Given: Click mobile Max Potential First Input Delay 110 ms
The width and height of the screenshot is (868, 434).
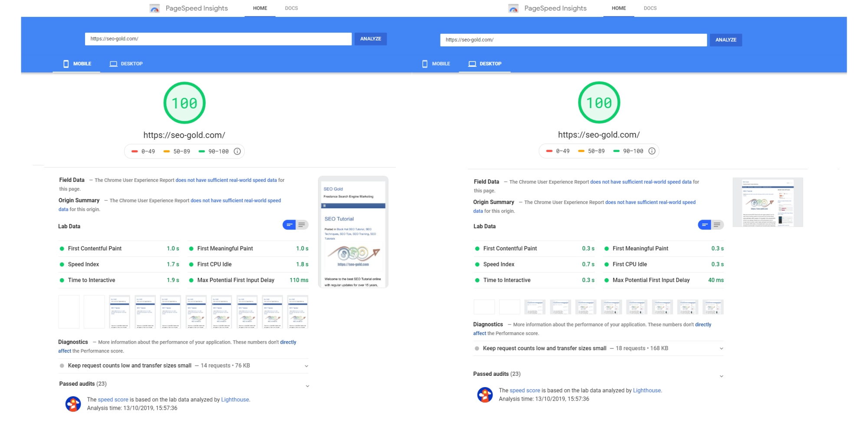Looking at the screenshot, I should tap(299, 280).
